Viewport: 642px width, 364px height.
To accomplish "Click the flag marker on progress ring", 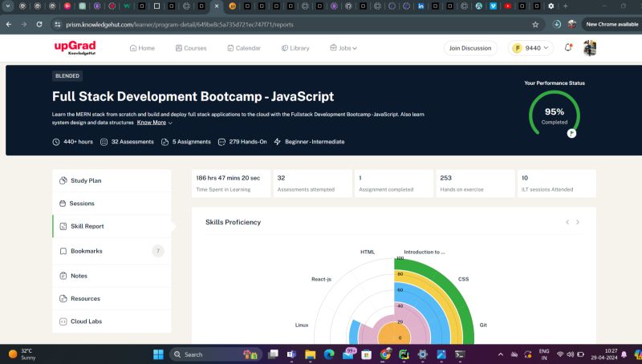I will click(571, 133).
